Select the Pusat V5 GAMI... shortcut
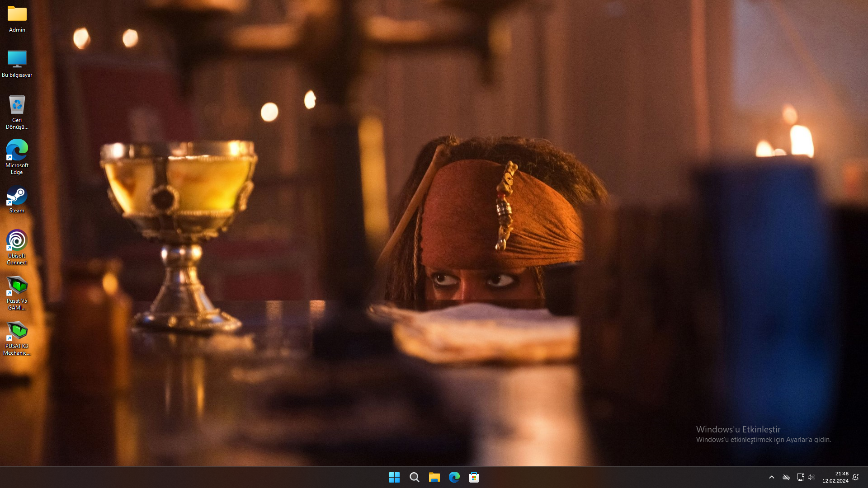868x488 pixels. click(x=17, y=293)
